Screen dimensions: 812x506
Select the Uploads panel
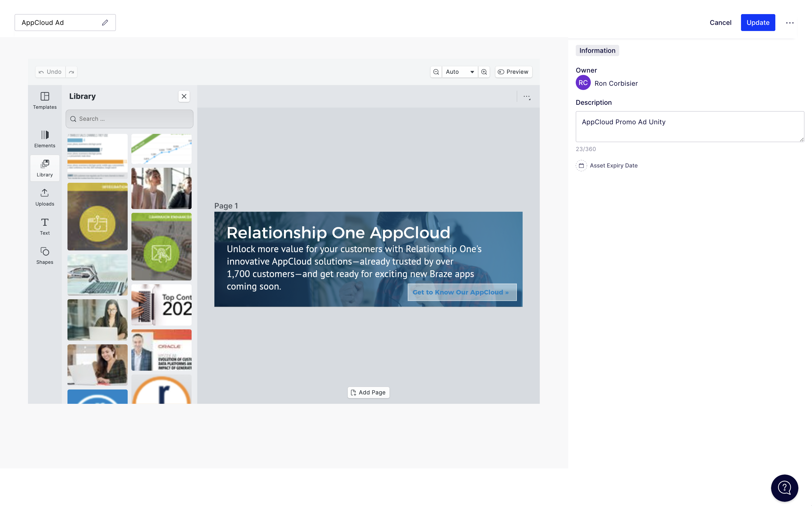pos(44,198)
